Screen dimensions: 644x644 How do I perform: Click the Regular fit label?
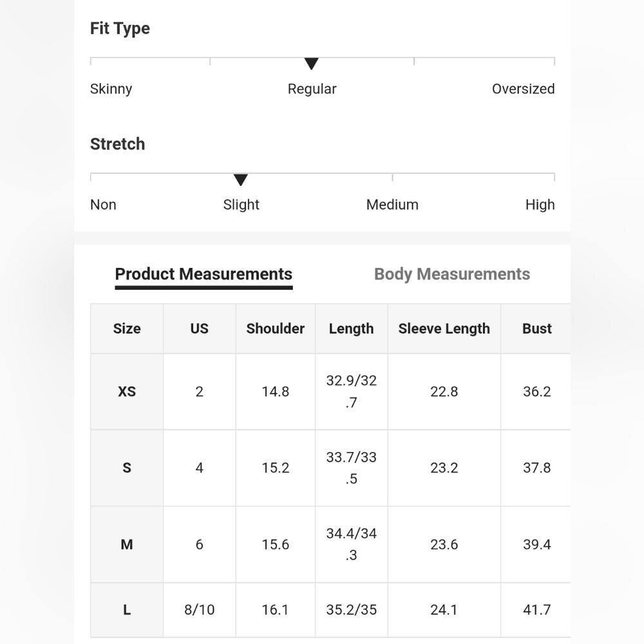[x=312, y=89]
